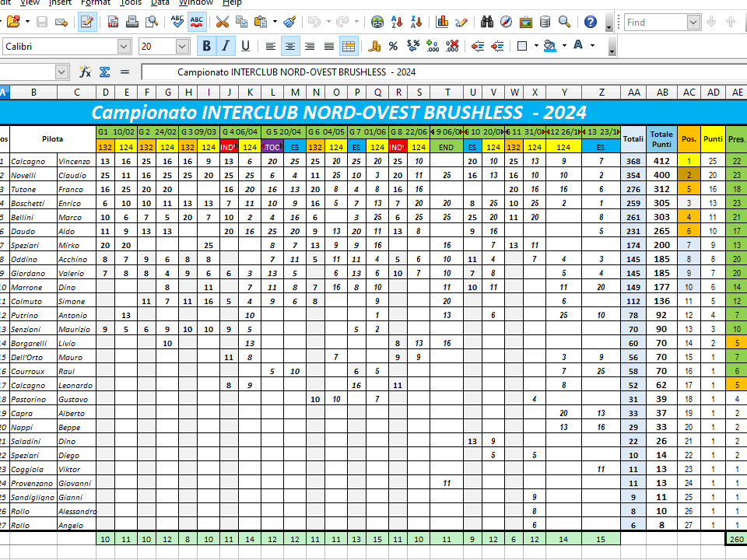
Task: Run the Spelling check (ABC checkmark) icon
Action: [x=177, y=22]
